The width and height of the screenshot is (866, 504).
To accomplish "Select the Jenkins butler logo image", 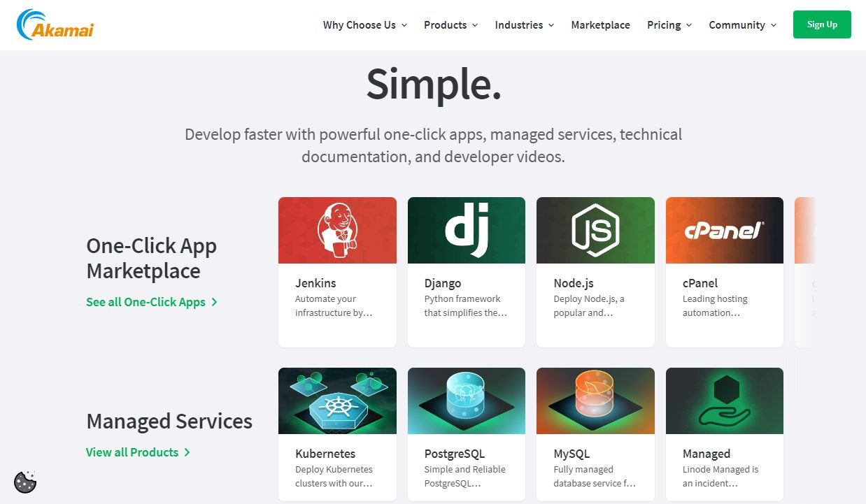I will point(337,230).
